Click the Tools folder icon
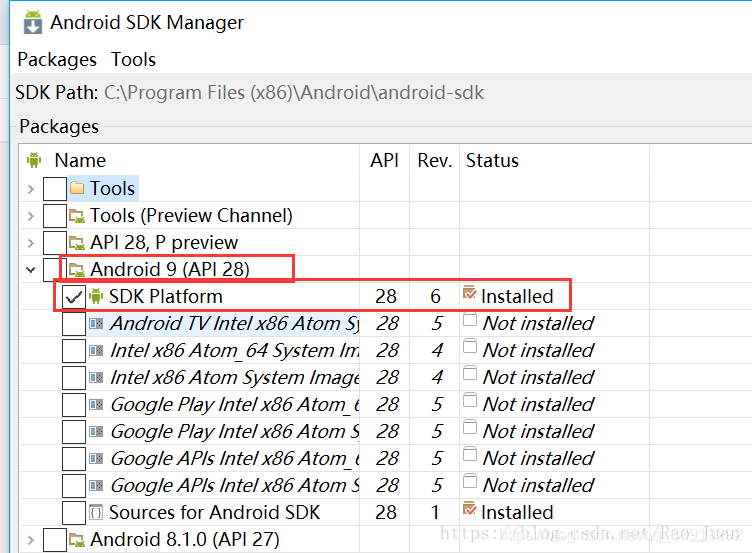The image size is (752, 553). coord(77,188)
